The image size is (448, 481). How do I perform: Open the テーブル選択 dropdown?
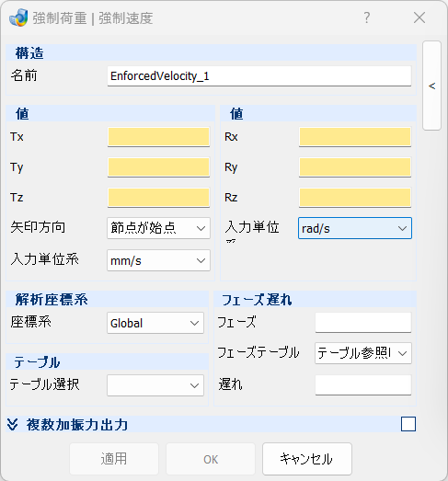155,385
